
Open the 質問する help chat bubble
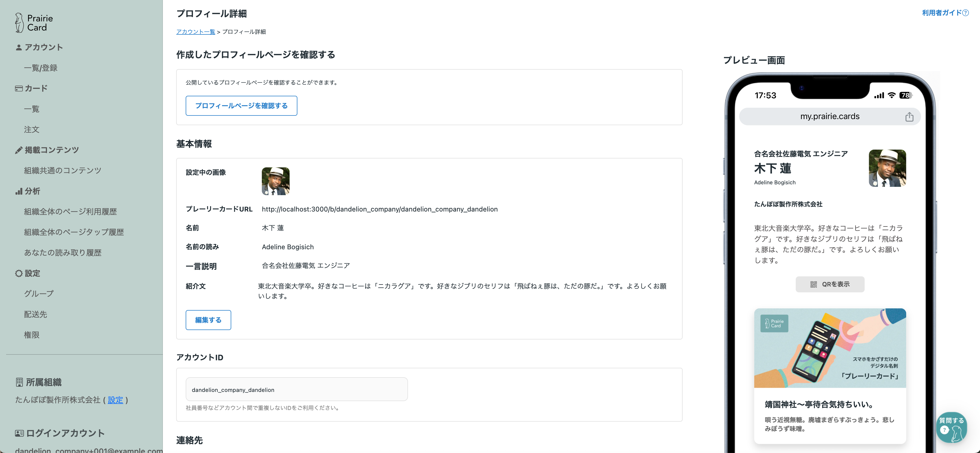tap(951, 427)
